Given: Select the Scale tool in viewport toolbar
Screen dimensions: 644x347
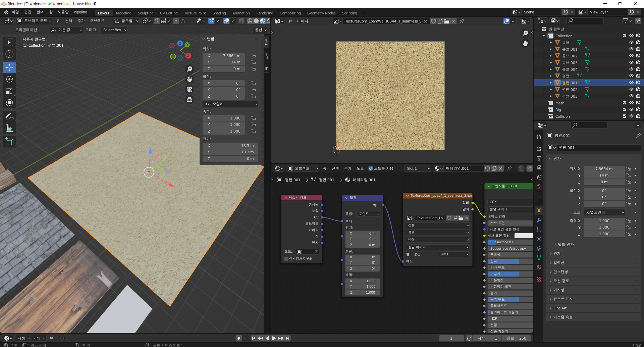Looking at the screenshot, I should [9, 91].
